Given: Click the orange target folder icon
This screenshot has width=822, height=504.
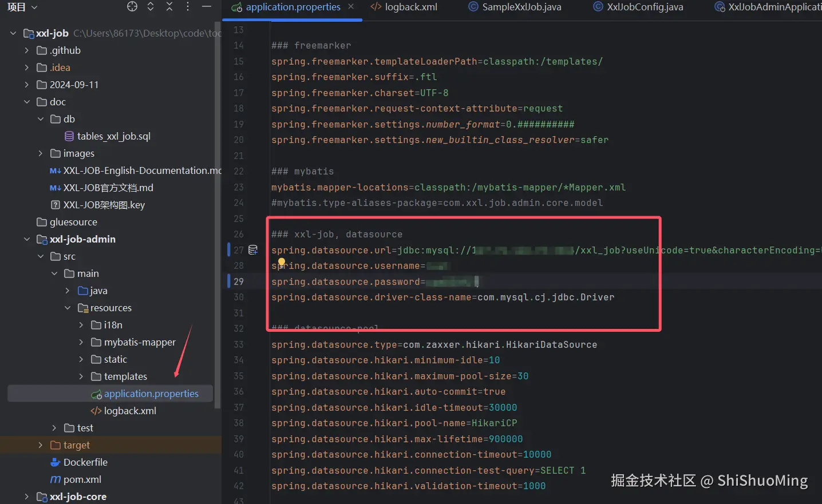Looking at the screenshot, I should [56, 445].
